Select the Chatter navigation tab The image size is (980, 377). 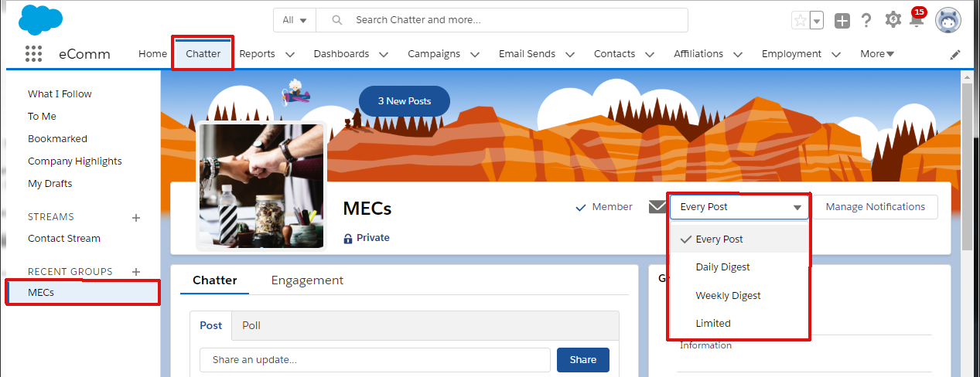tap(203, 54)
